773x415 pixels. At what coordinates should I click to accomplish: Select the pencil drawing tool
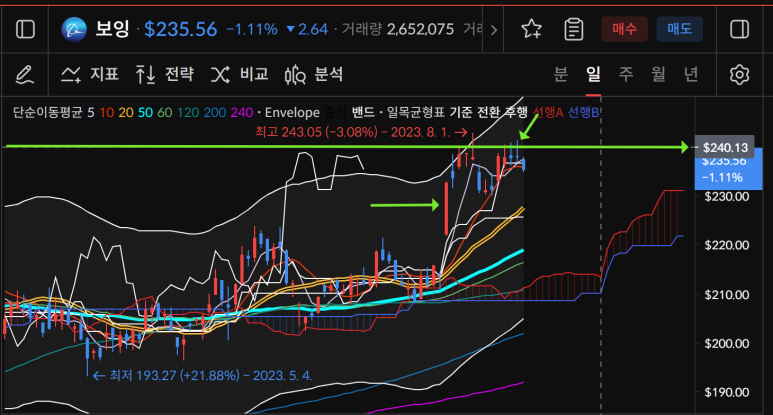pyautogui.click(x=25, y=74)
